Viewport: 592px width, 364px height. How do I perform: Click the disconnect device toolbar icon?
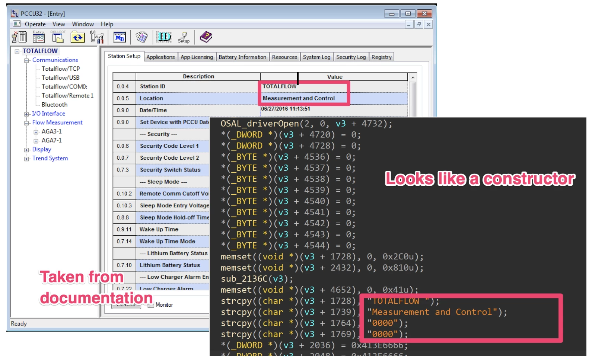19,37
